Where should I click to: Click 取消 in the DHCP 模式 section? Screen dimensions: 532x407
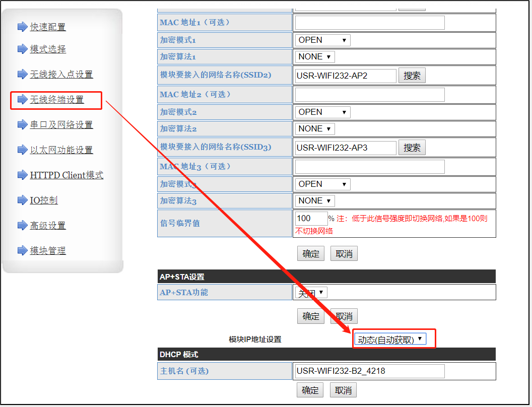point(344,390)
